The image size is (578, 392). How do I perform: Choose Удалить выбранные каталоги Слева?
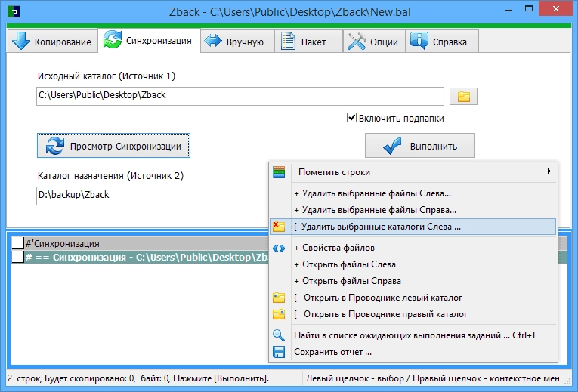[413, 227]
